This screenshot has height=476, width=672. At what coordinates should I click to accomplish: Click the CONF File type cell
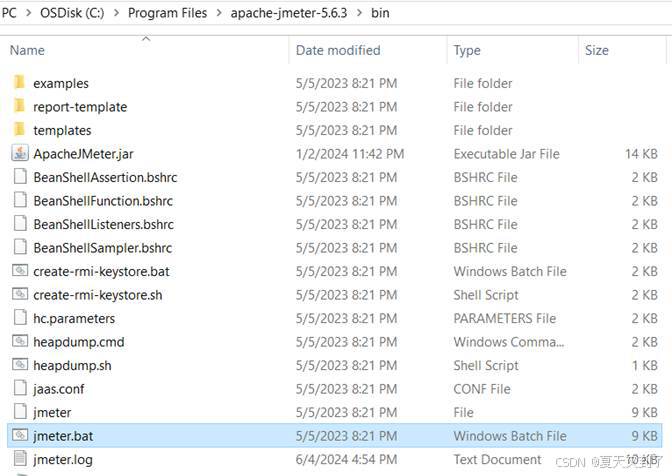click(x=482, y=389)
